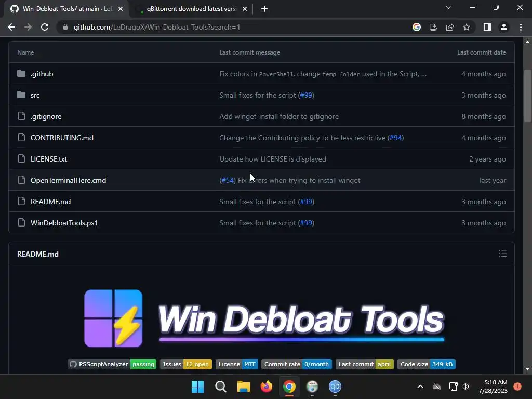The image size is (532, 399).
Task: Click the page vertical scrollbar thumb
Action: [528, 96]
